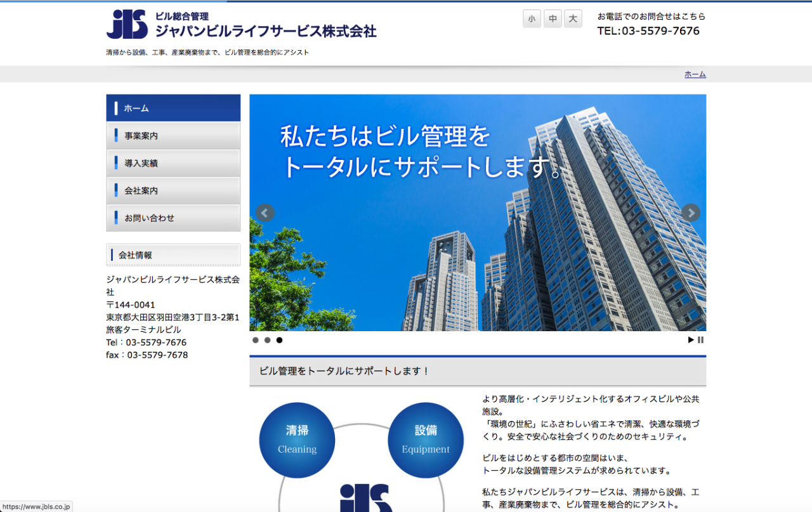The image size is (812, 512).
Task: Pause the slideshow with pause icon
Action: pos(701,340)
